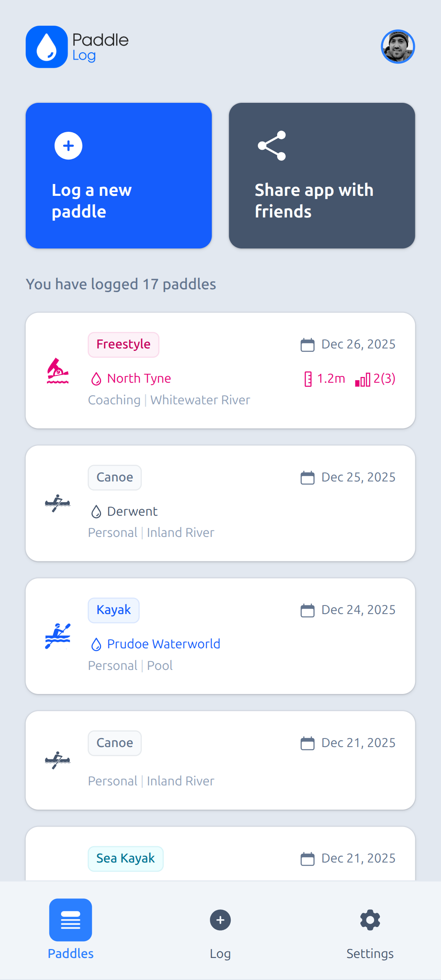Viewport: 441px width, 980px height.
Task: Click the pink freestyle kayaker icon
Action: click(x=57, y=371)
